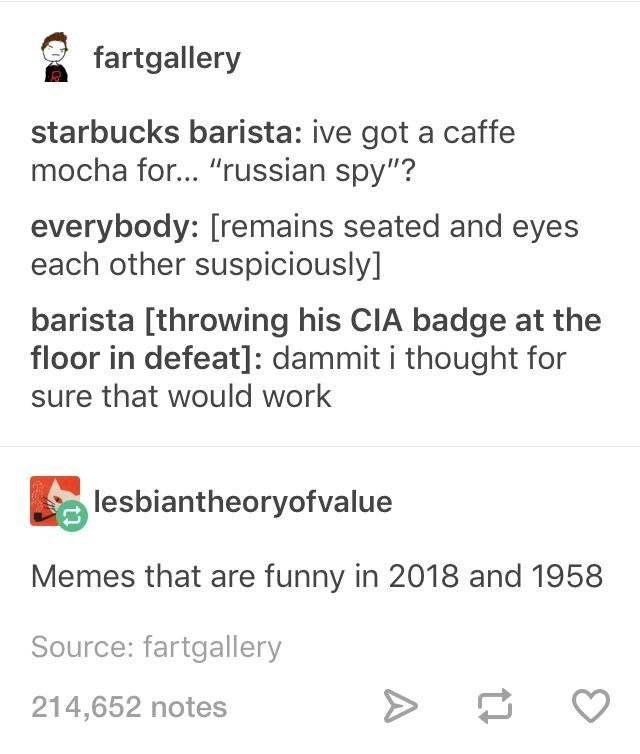Tap the word 'Source:' label
The height and width of the screenshot is (754, 640).
coord(83,647)
